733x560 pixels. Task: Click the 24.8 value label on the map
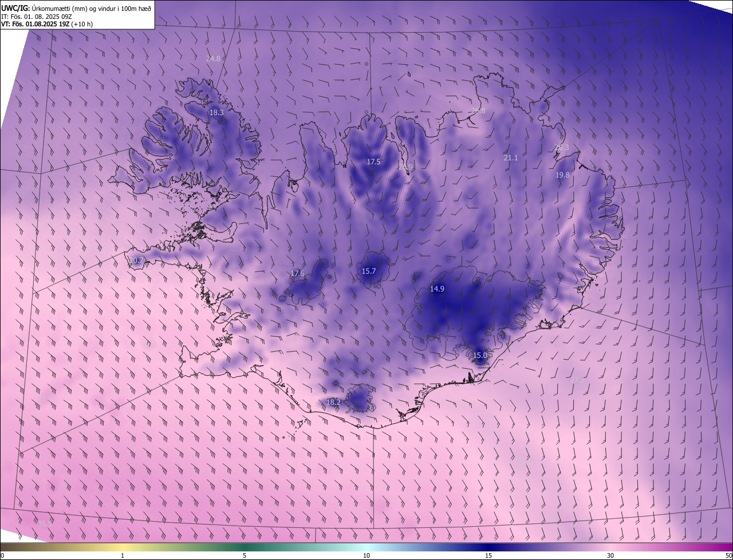(213, 58)
